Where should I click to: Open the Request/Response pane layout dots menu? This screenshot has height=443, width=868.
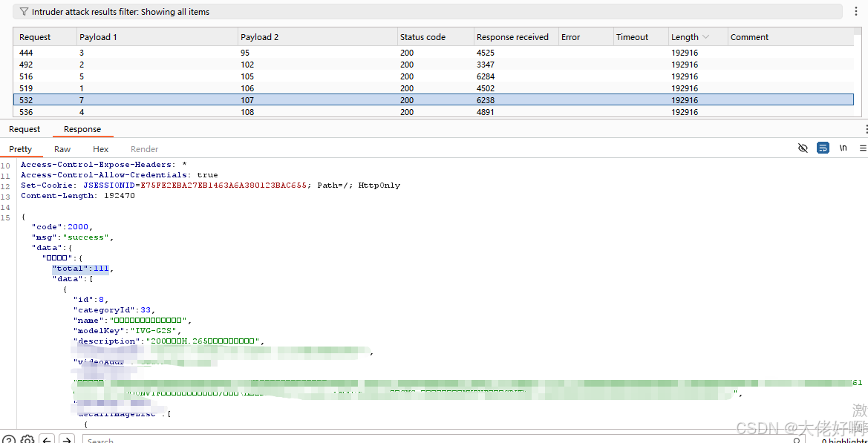coord(866,129)
